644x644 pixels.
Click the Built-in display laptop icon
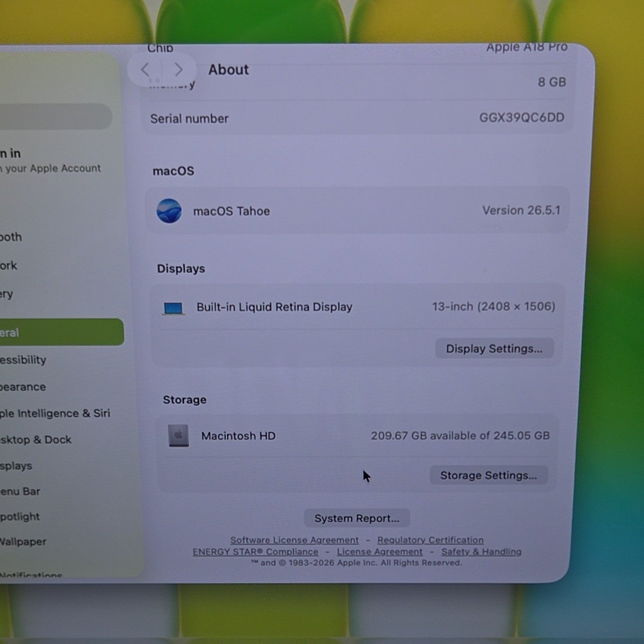(173, 308)
